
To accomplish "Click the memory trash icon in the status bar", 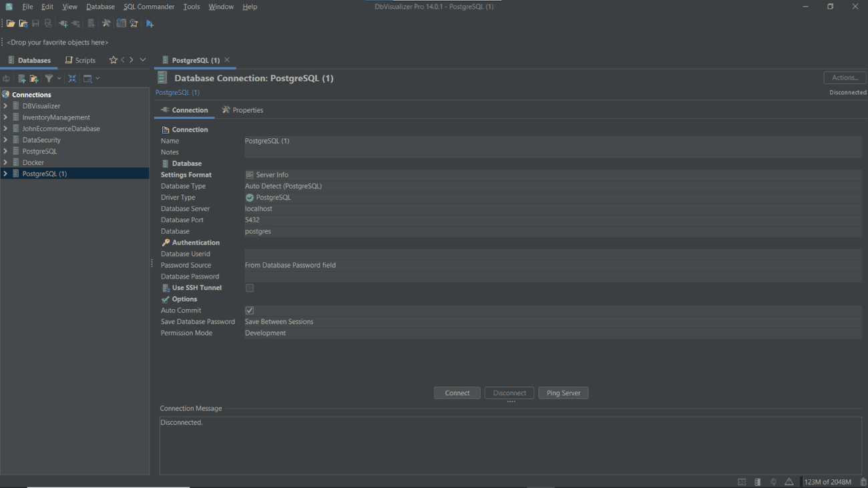I will (x=862, y=481).
